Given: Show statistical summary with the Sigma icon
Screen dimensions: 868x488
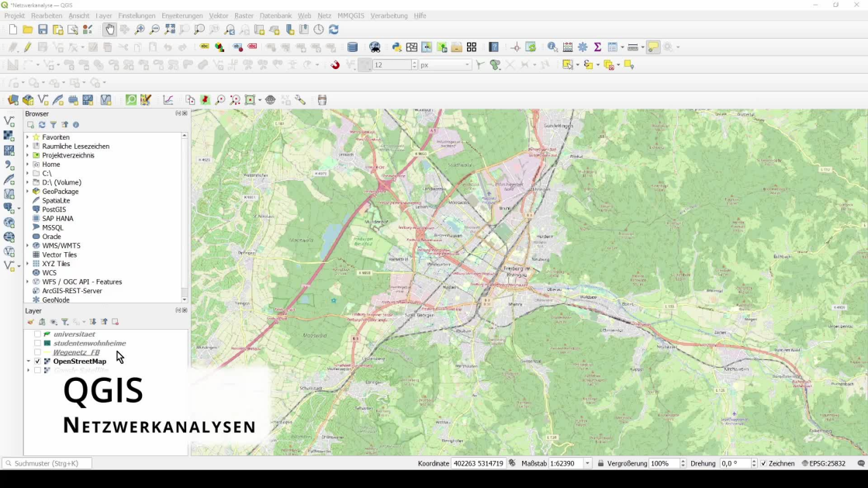Looking at the screenshot, I should click(597, 47).
